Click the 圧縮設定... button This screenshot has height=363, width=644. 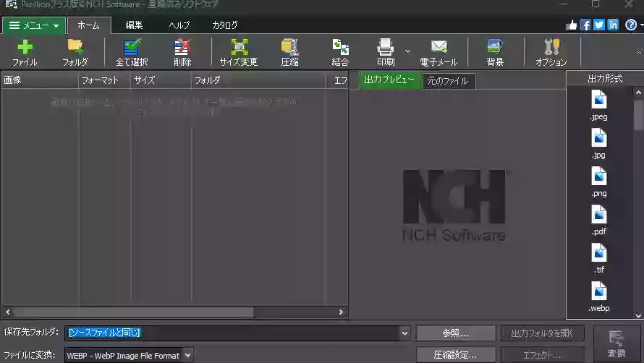(x=455, y=355)
